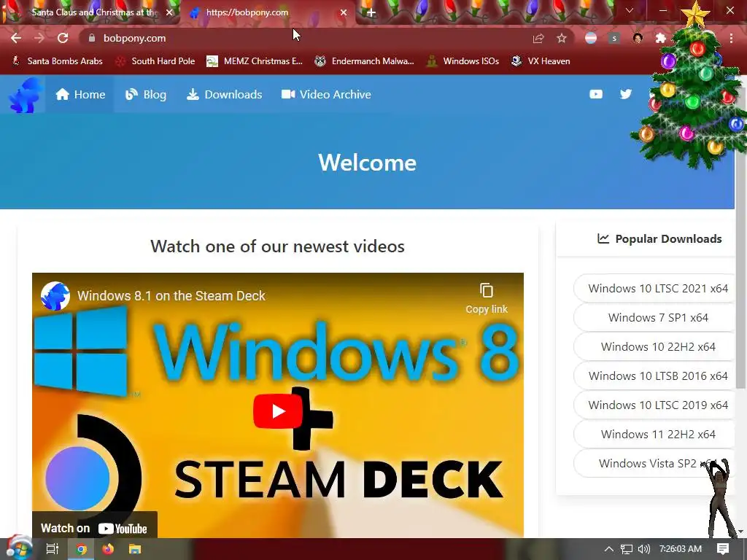The image size is (747, 560).
Task: Open the YouTube icon in site header
Action: tap(596, 94)
